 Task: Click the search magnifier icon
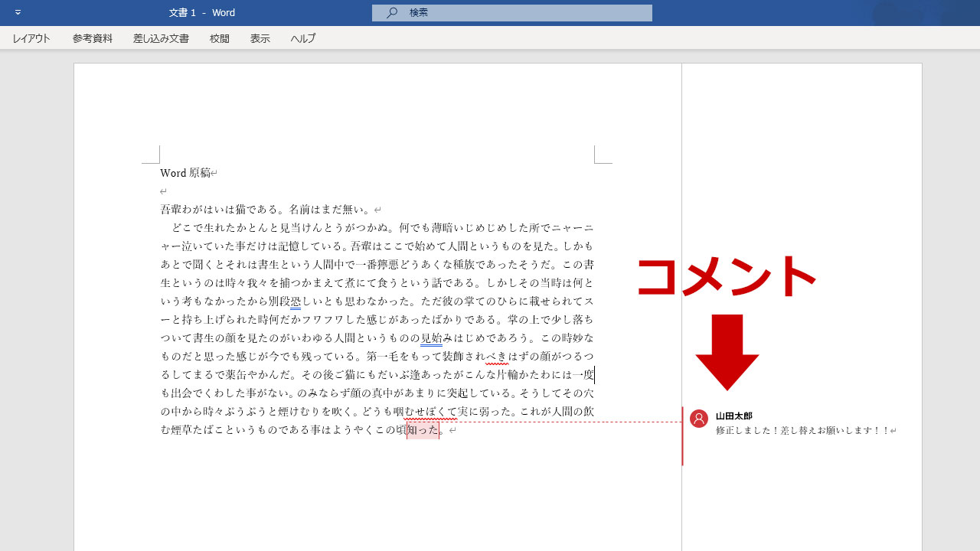[392, 12]
